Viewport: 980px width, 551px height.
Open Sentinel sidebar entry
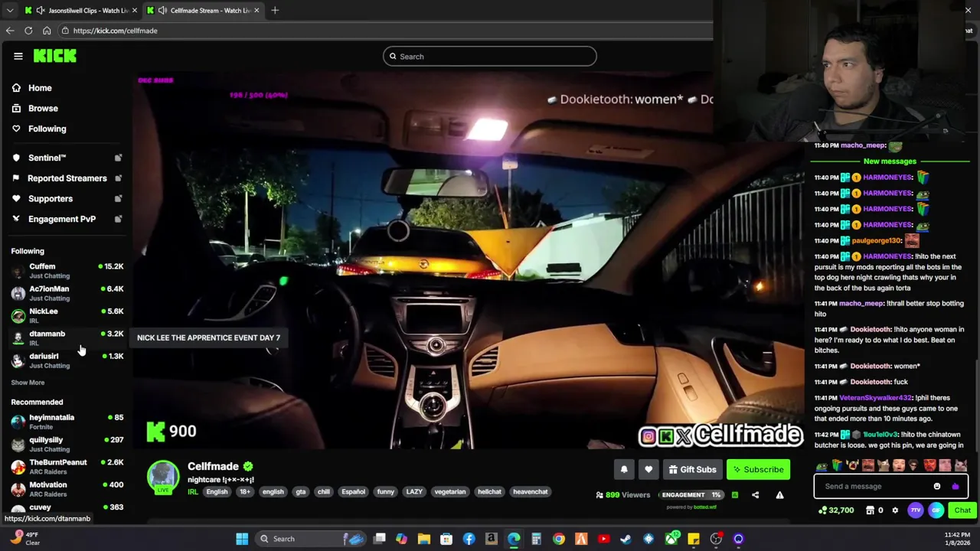point(47,158)
